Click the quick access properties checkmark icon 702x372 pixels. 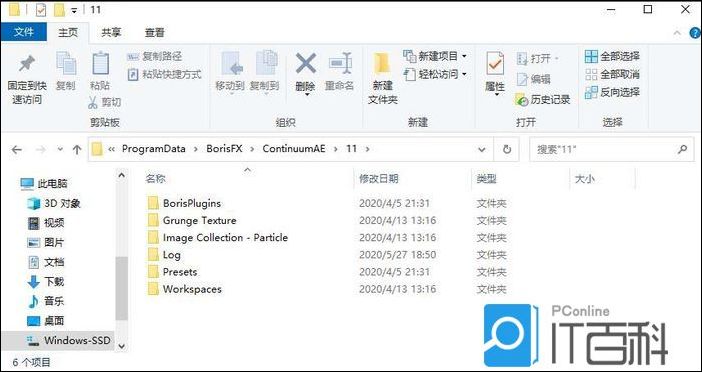pyautogui.click(x=41, y=9)
